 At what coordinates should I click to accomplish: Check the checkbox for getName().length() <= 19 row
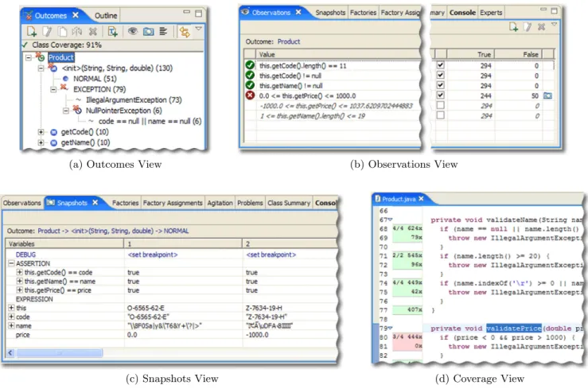441,115
